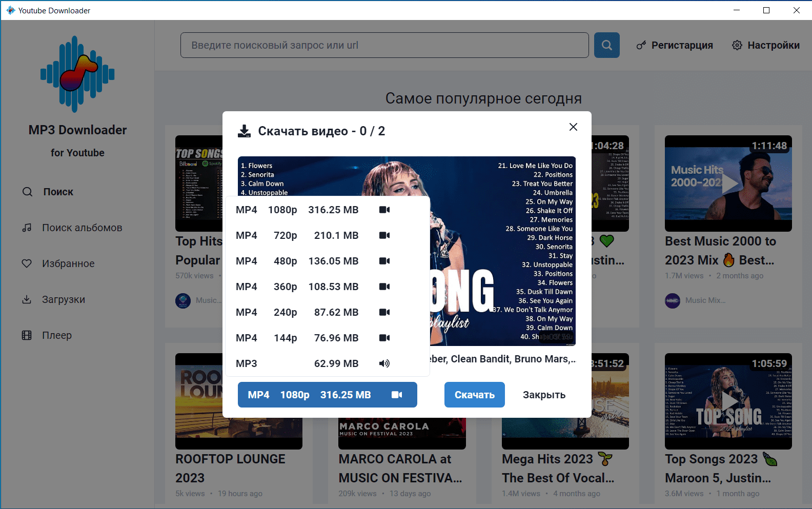Click the camera icon in the 144p row
Viewport: 812px width, 509px height.
tap(384, 338)
